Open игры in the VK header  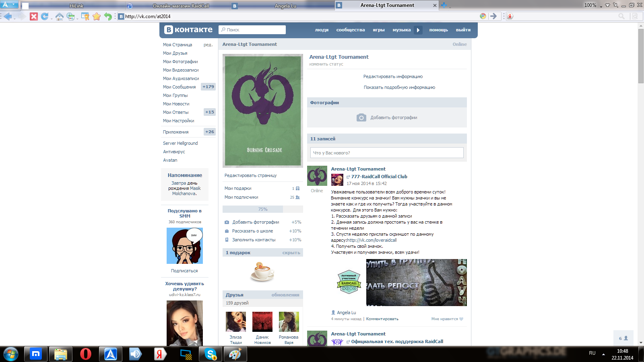pos(379,30)
